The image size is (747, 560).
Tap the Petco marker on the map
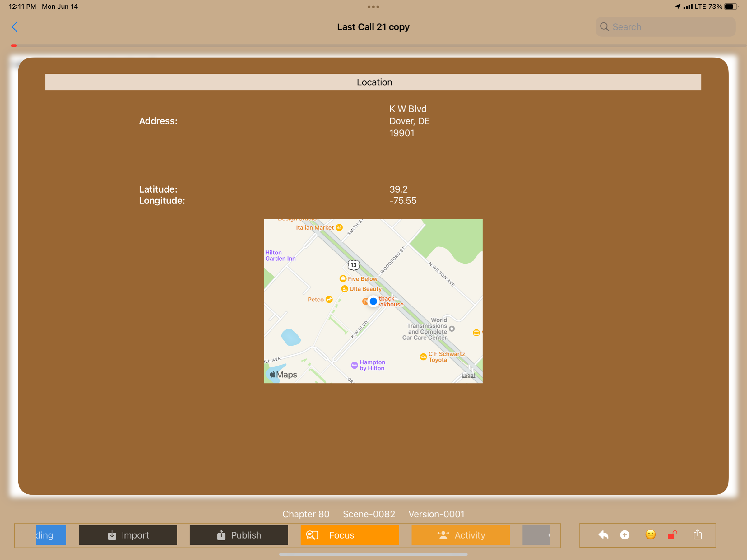(x=329, y=299)
